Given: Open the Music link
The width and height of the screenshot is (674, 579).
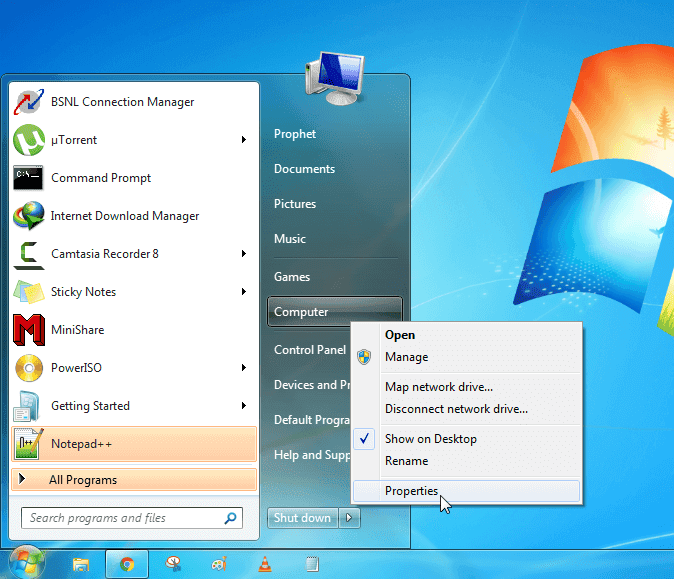Looking at the screenshot, I should coord(290,239).
